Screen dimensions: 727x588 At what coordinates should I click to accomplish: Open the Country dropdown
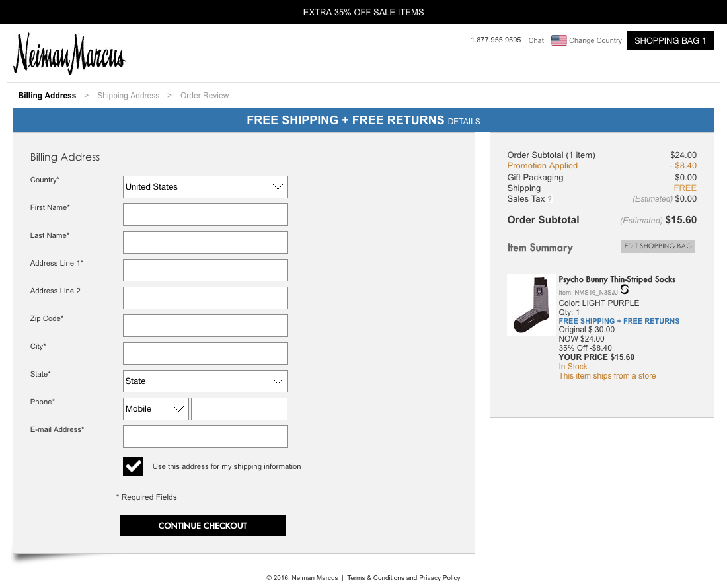(x=206, y=187)
